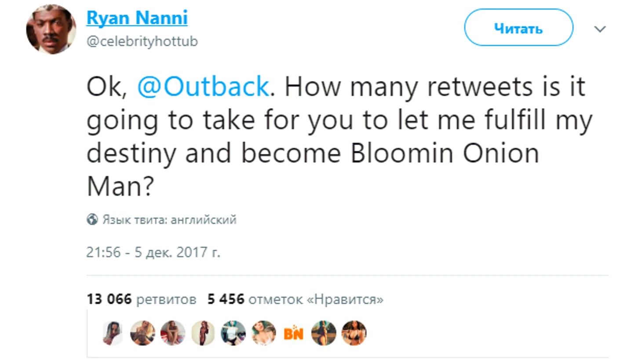Click the tweet timestamp 21:56 - 5 дек. 2017
This screenshot has width=642, height=364.
coord(155,251)
